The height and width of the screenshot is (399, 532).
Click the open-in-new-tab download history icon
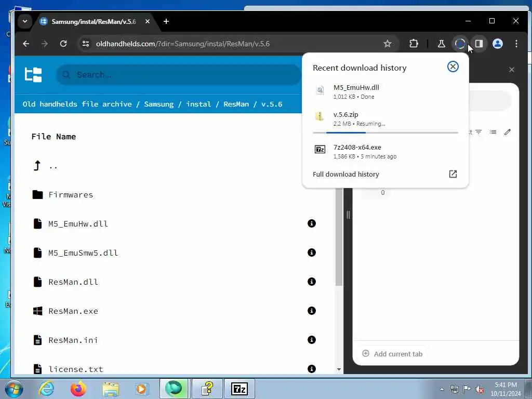click(x=453, y=174)
